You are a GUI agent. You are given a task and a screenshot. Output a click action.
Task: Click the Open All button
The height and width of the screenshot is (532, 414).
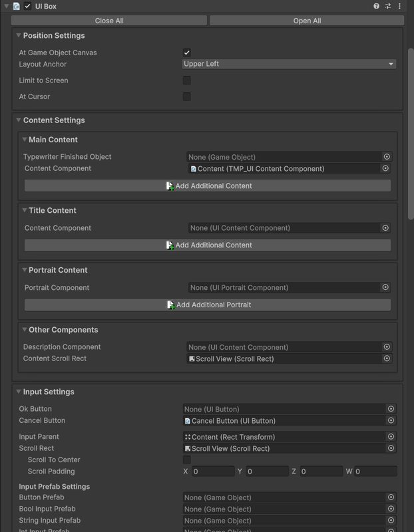[307, 21]
